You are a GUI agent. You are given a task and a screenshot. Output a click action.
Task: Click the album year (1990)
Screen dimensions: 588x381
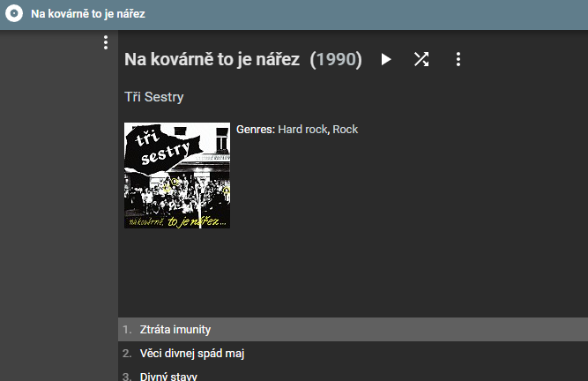click(x=336, y=59)
